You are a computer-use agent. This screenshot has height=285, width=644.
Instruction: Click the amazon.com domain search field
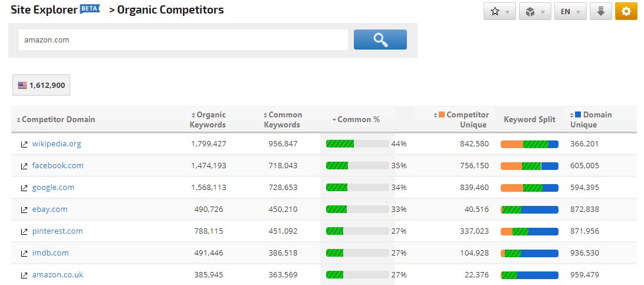click(183, 40)
